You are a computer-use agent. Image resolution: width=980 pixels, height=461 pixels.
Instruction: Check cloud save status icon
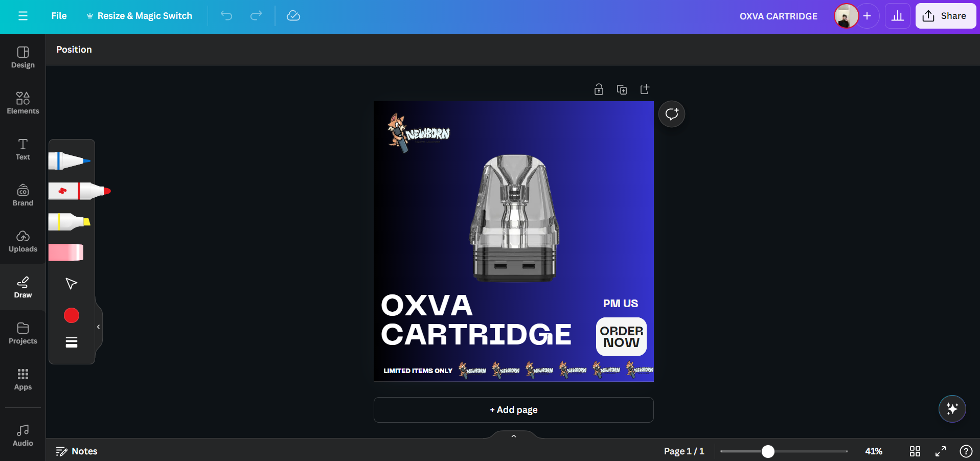pyautogui.click(x=293, y=16)
